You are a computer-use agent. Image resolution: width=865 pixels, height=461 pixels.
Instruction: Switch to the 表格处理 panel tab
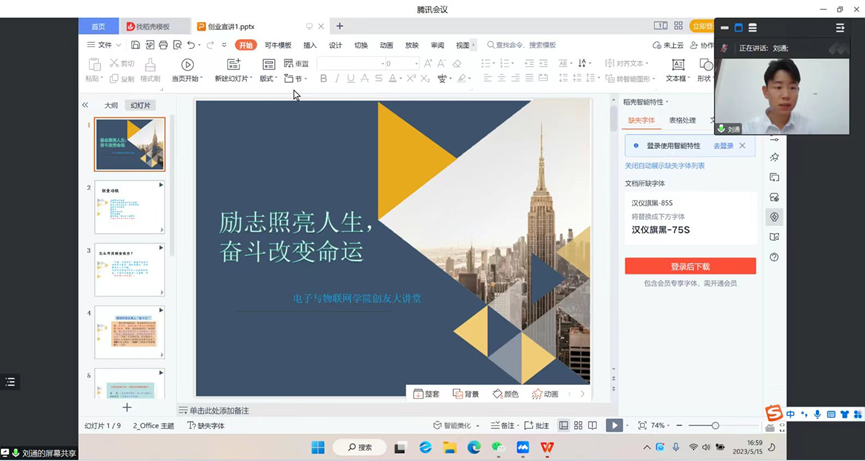(682, 120)
